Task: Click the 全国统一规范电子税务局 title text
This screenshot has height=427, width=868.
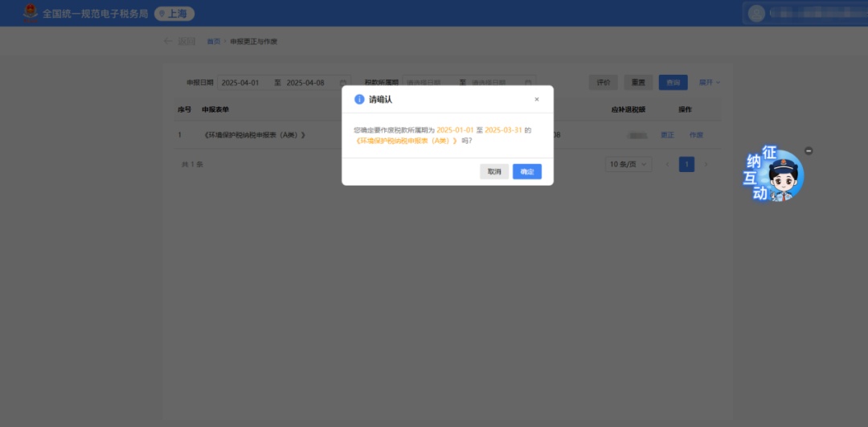Action: pyautogui.click(x=95, y=14)
